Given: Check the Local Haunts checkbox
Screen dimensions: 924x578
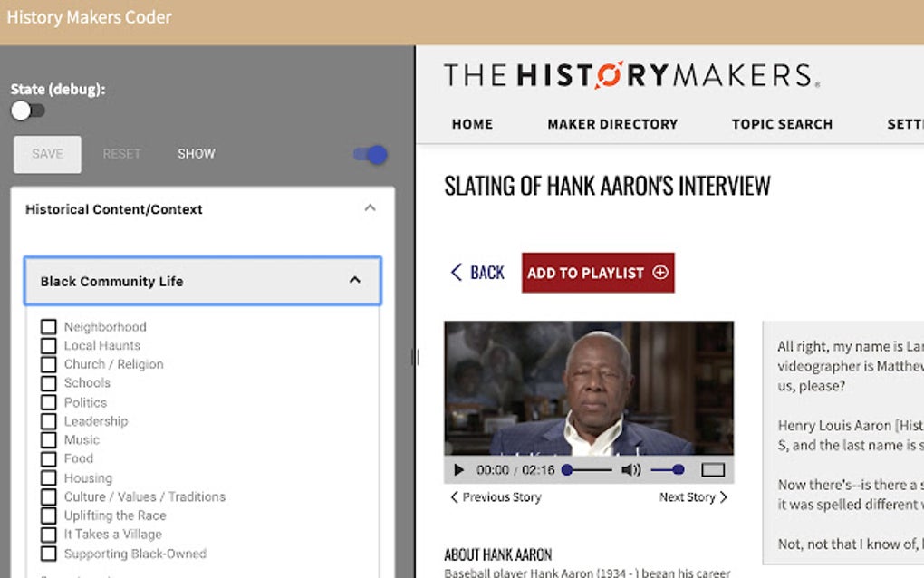Looking at the screenshot, I should tap(49, 345).
